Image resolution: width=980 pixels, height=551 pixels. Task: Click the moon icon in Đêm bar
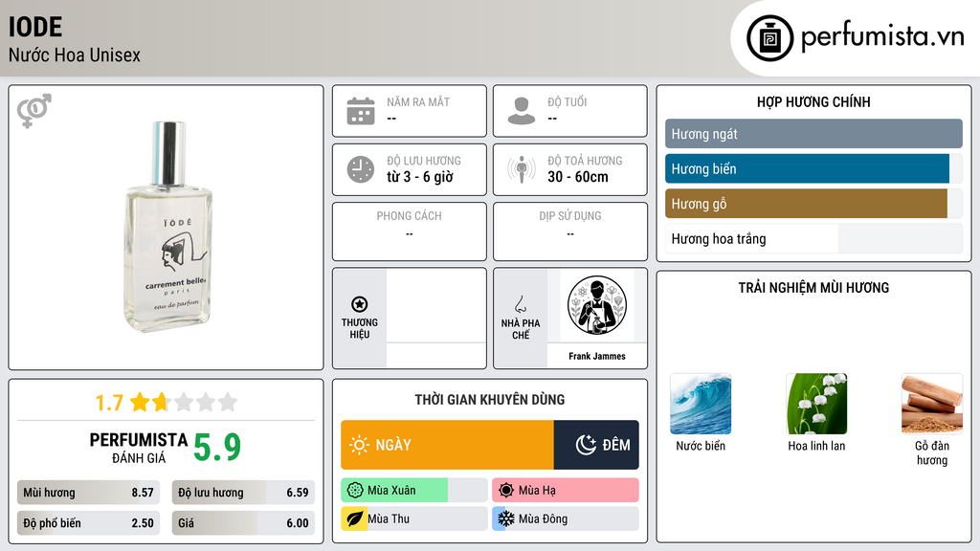586,445
